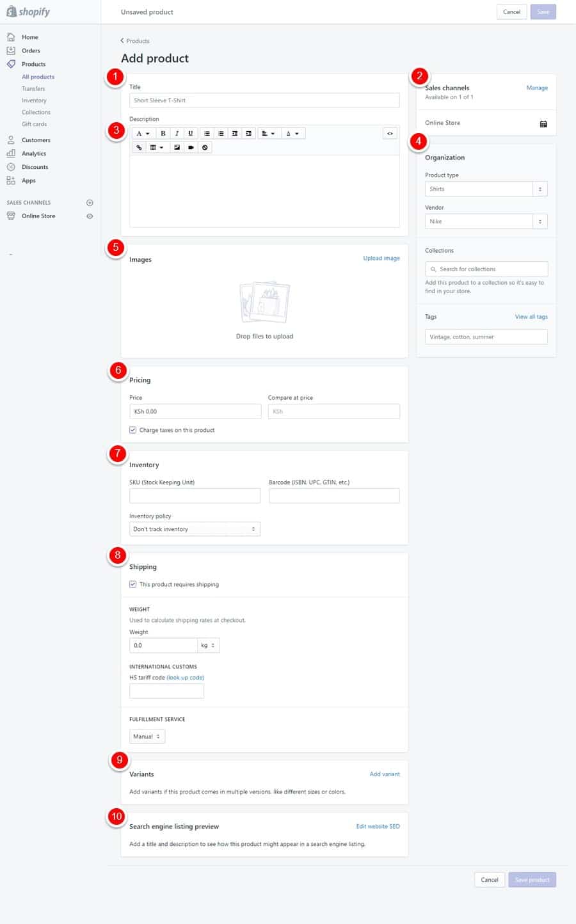Image resolution: width=576 pixels, height=924 pixels.
Task: Clear formatting using the description toolbar
Action: [205, 147]
